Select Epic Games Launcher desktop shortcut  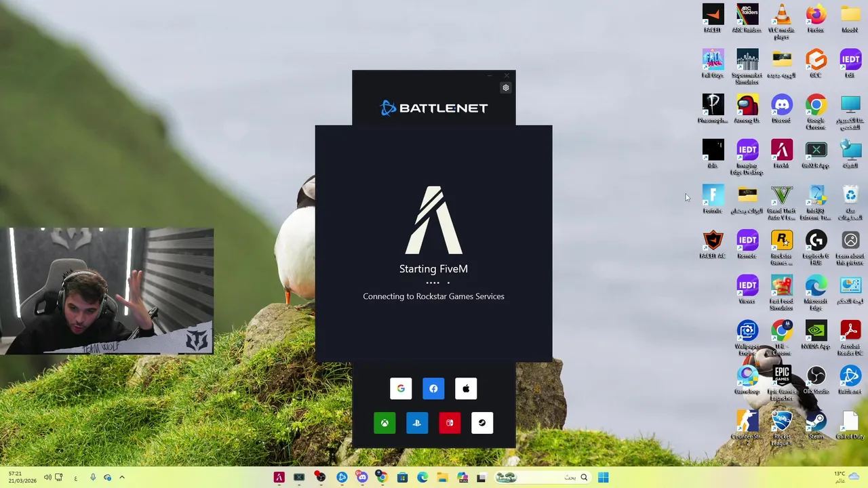(x=782, y=383)
